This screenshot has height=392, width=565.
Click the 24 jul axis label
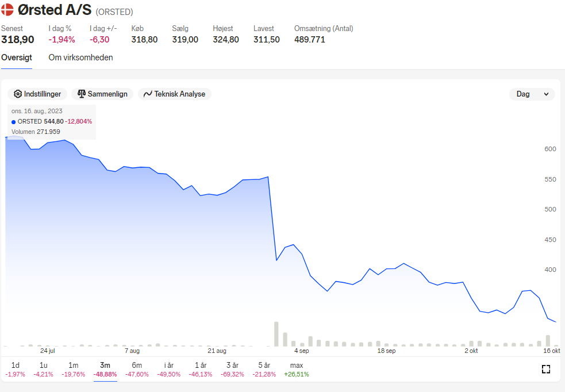[x=48, y=351]
